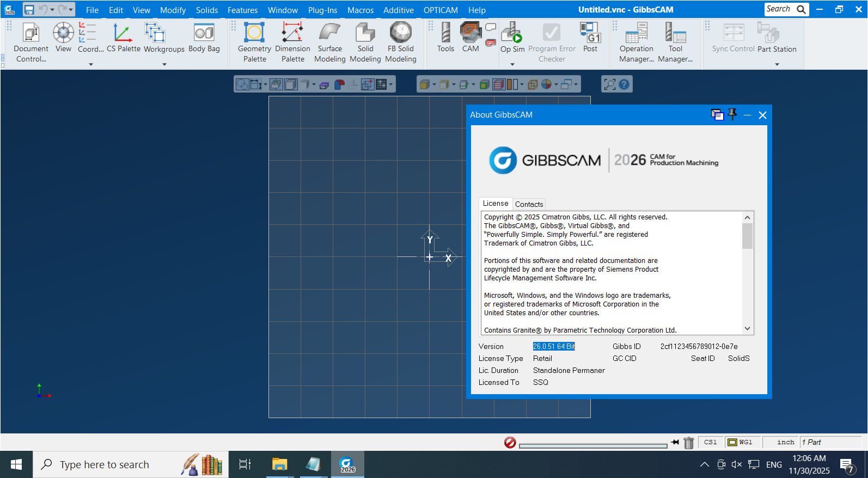
Task: Click the four-color circle icon in floating toolbar
Action: click(x=546, y=84)
